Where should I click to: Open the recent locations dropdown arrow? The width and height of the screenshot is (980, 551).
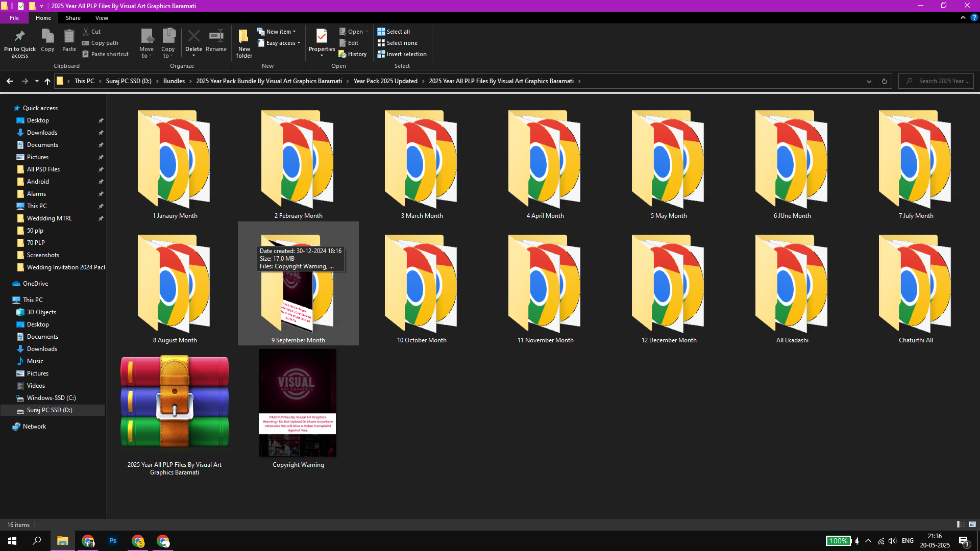pos(37,81)
